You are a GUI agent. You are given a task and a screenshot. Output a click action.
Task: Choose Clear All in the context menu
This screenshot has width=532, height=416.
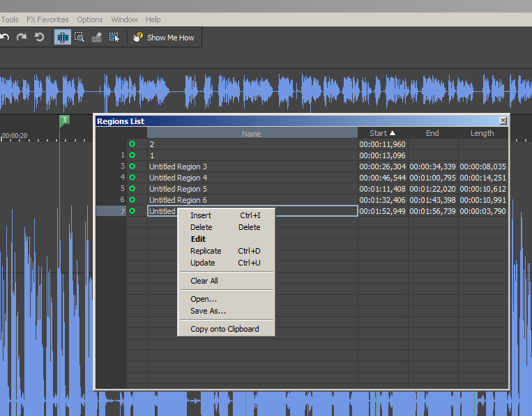(x=204, y=281)
